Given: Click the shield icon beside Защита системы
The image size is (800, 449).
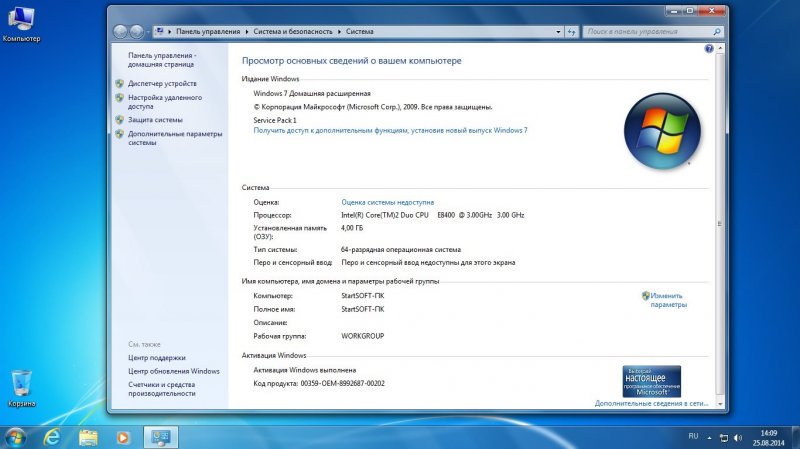Looking at the screenshot, I should click(x=119, y=120).
